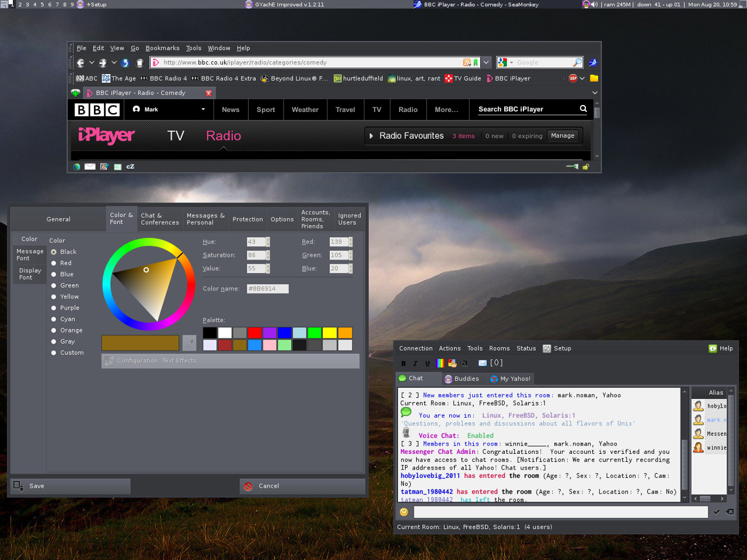The width and height of the screenshot is (747, 560).
Task: Adjust the Hue spinner arrows
Action: 268,242
